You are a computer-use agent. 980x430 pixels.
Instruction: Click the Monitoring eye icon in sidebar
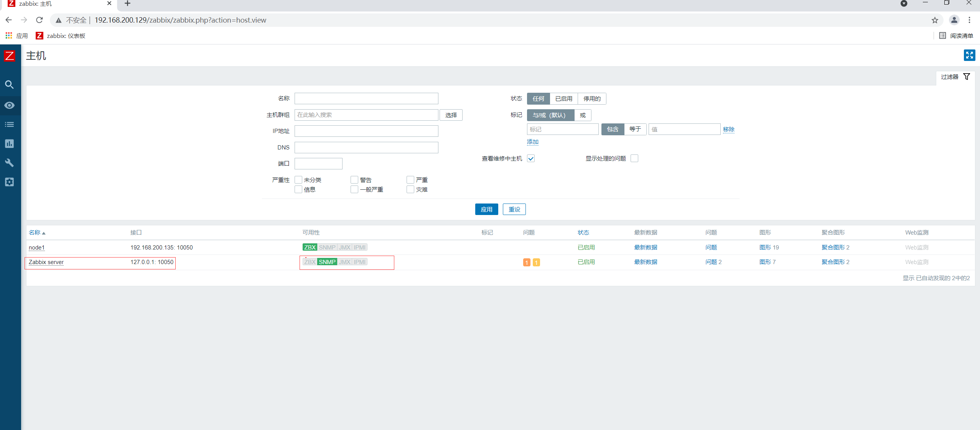tap(9, 105)
